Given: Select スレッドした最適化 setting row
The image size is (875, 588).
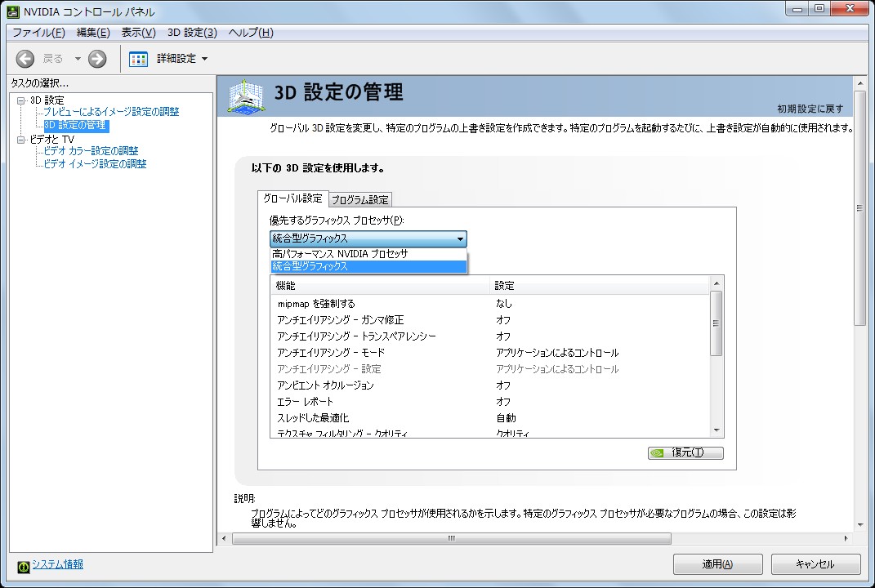Looking at the screenshot, I should (x=489, y=418).
